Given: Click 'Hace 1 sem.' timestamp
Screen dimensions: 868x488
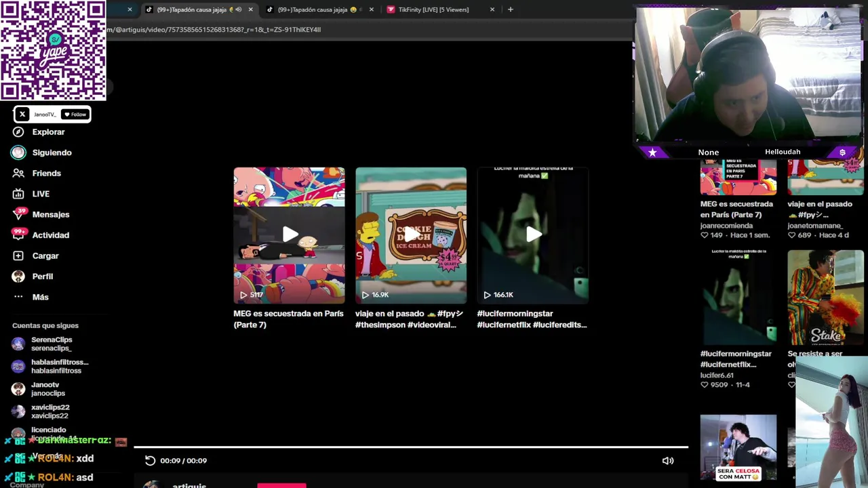Looking at the screenshot, I should click(x=751, y=235).
